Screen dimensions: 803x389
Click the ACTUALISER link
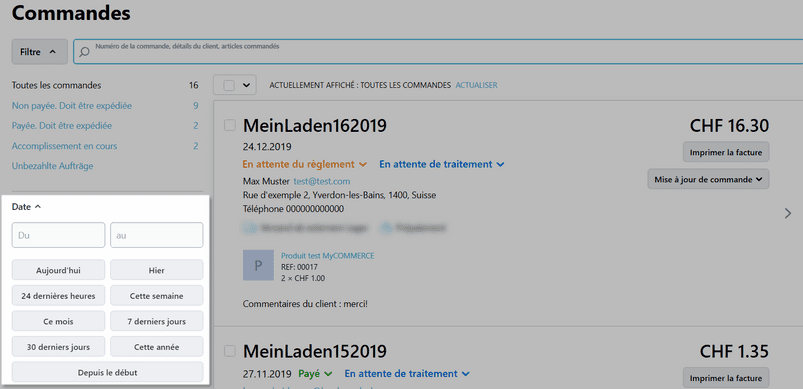tap(476, 85)
